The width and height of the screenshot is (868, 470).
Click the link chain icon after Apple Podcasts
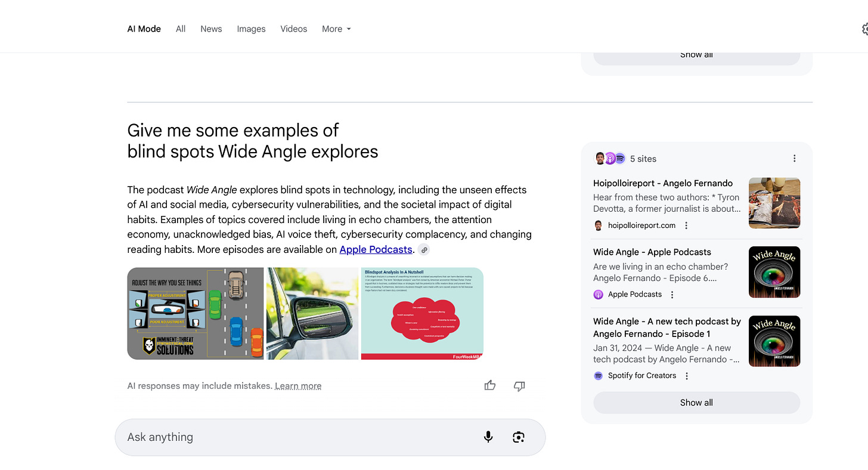(x=423, y=249)
